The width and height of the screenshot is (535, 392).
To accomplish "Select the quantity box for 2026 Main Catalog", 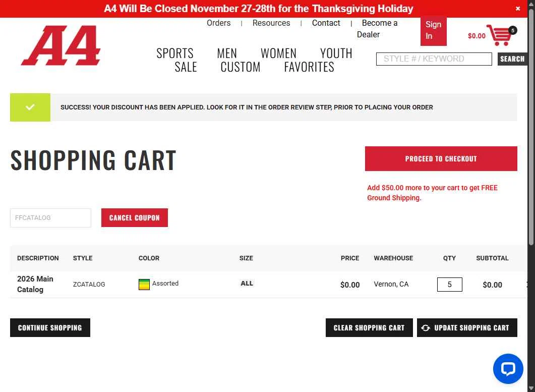I will coord(449,285).
